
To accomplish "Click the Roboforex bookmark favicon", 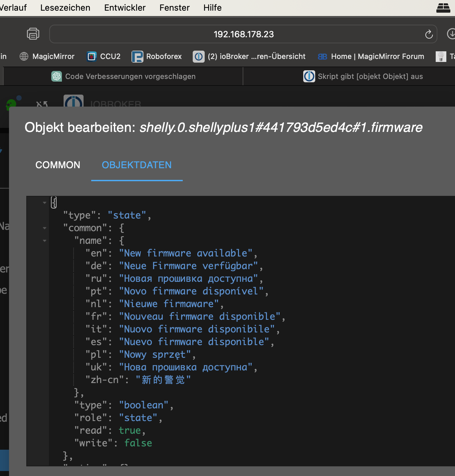I will tap(137, 57).
